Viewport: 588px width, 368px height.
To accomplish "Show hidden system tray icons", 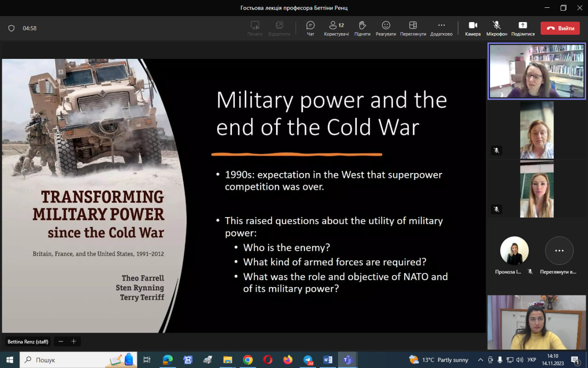I will point(481,360).
